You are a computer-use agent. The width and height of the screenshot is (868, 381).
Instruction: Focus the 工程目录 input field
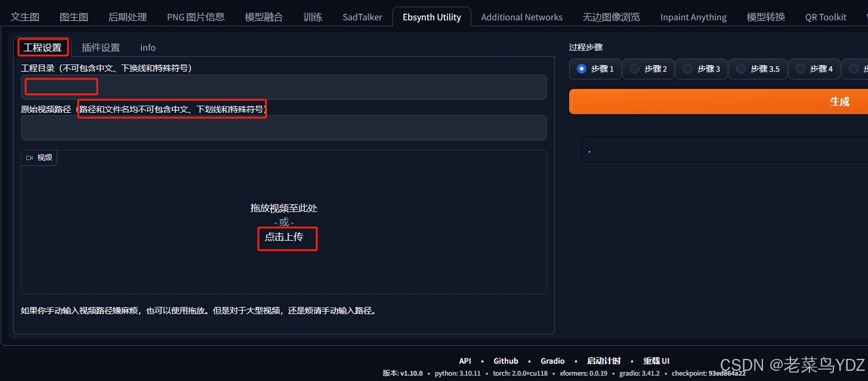click(284, 87)
